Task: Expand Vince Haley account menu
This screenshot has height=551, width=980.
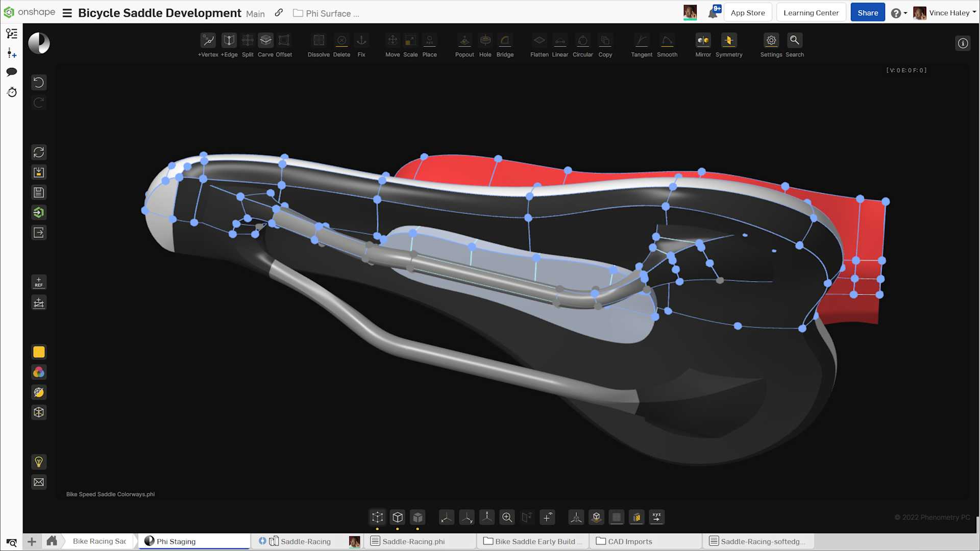Action: tap(950, 13)
